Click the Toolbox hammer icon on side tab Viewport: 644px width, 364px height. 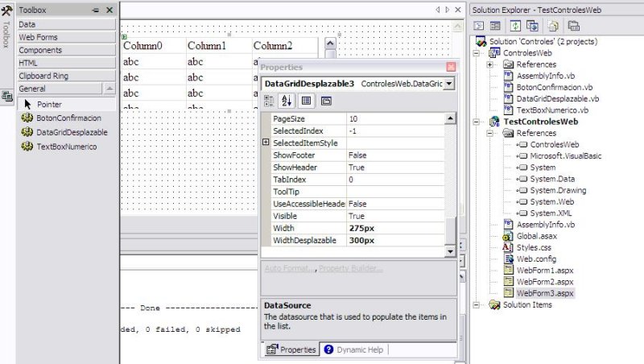pos(6,10)
